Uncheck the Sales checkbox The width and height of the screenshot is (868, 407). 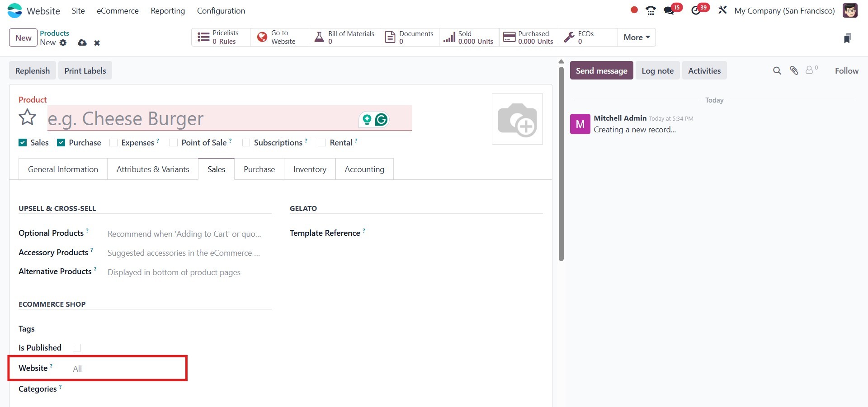(x=23, y=143)
